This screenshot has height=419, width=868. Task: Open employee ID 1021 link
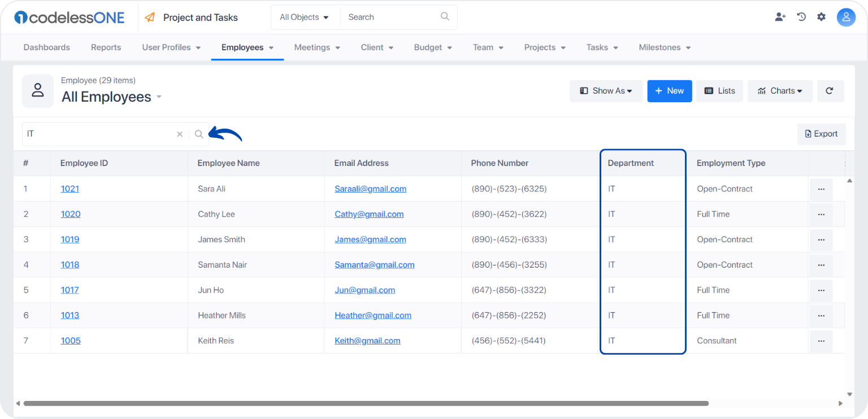(70, 189)
